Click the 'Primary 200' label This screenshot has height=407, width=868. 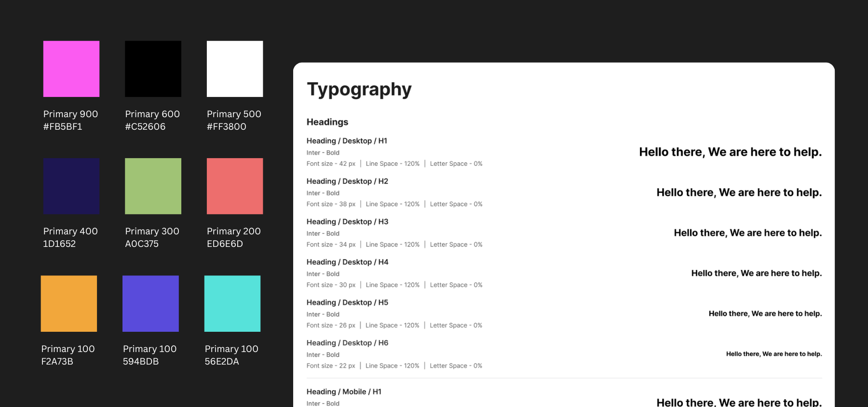point(234,231)
